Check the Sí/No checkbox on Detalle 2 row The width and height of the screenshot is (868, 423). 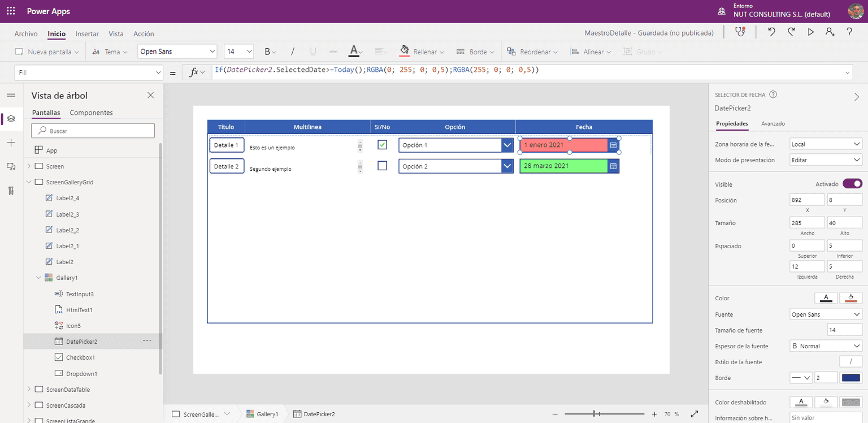[x=382, y=166]
